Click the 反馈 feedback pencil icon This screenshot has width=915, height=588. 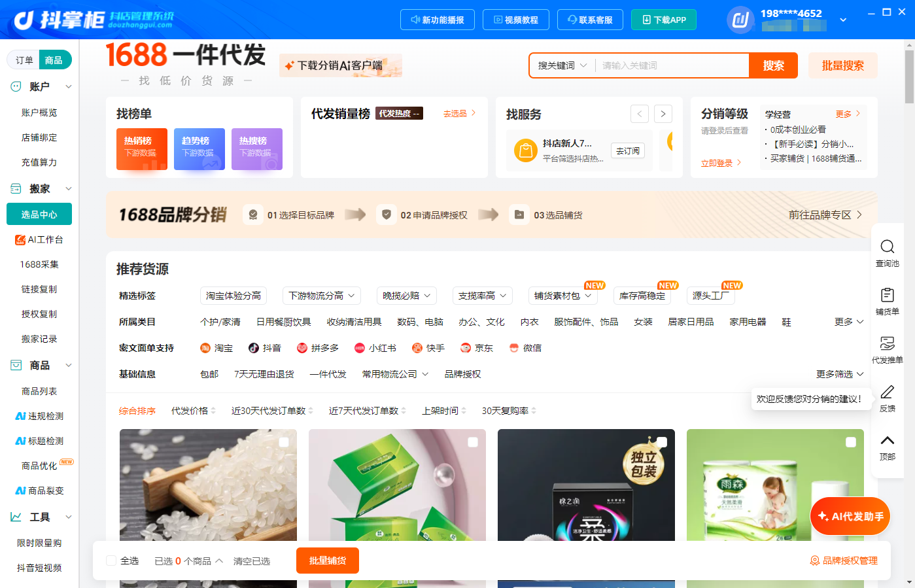(887, 392)
